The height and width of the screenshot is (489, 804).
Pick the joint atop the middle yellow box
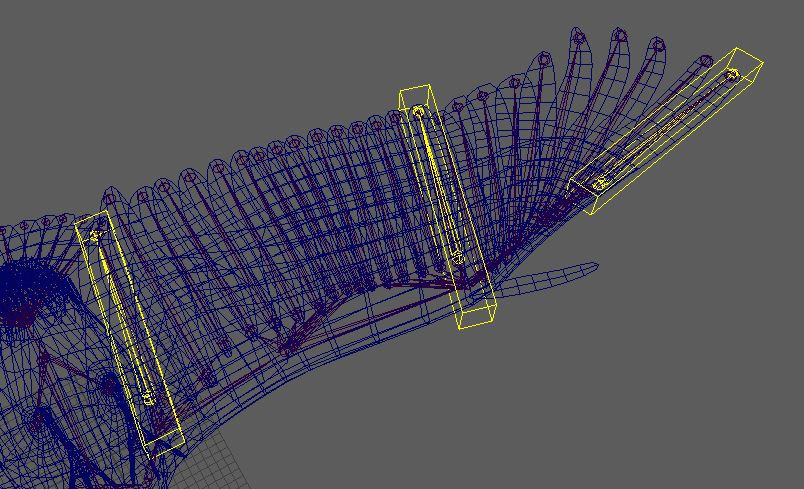(418, 111)
